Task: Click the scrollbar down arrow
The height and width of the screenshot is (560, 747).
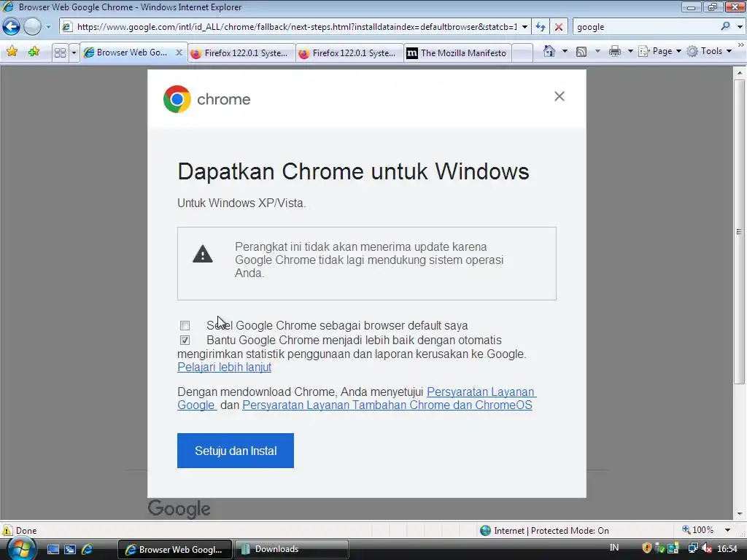Action: pyautogui.click(x=740, y=514)
